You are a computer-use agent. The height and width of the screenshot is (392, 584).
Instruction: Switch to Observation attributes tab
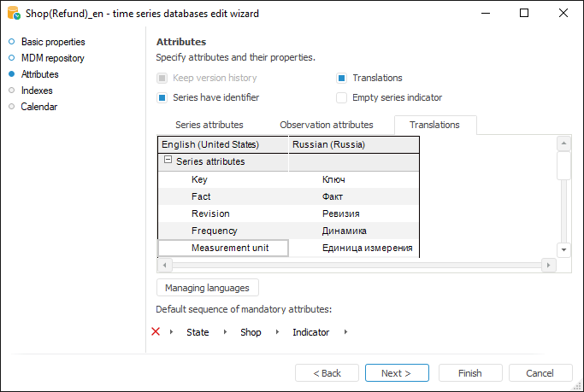pos(326,125)
